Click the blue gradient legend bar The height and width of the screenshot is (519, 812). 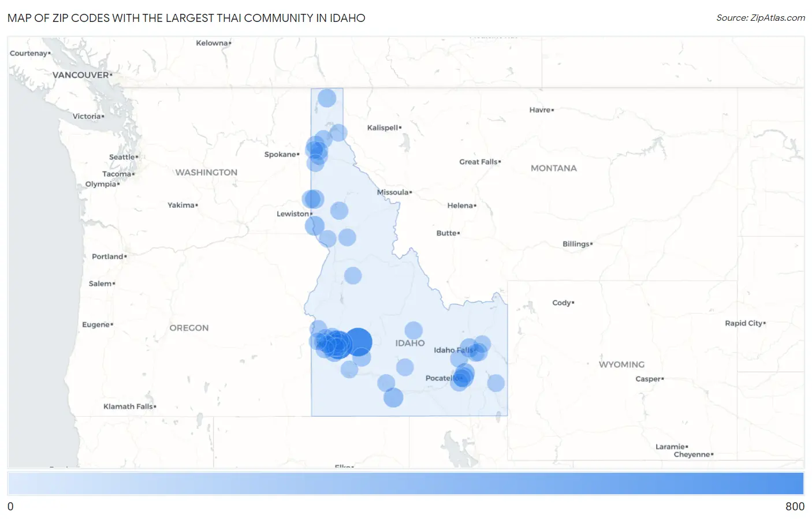click(x=405, y=484)
